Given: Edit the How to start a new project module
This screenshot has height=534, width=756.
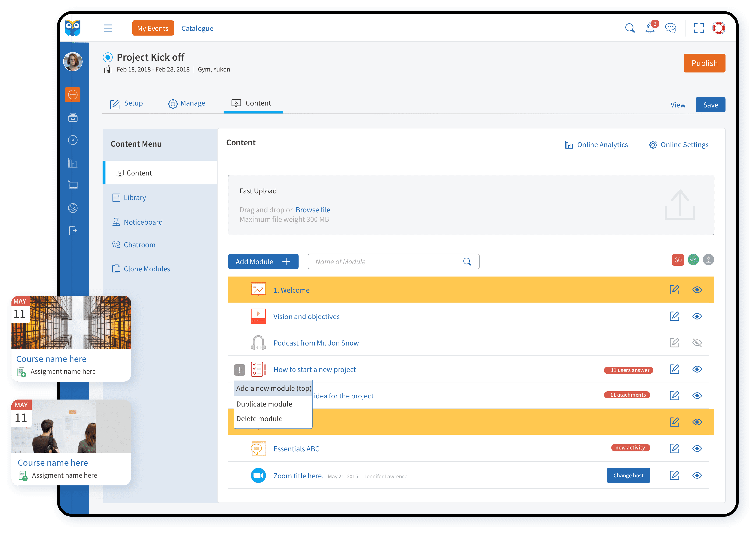Looking at the screenshot, I should [674, 369].
